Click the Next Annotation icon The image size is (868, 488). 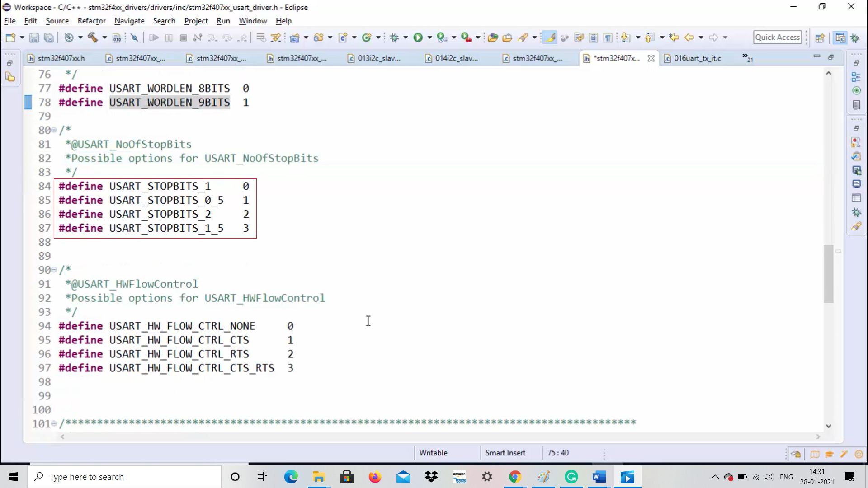(x=625, y=38)
